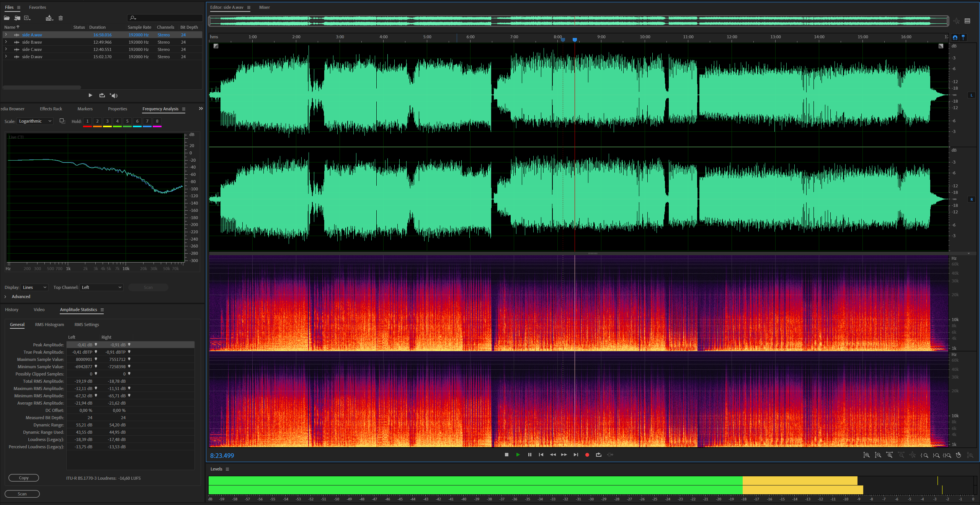Viewport: 980px width, 505px height.
Task: Click the Duration column header
Action: pos(97,27)
